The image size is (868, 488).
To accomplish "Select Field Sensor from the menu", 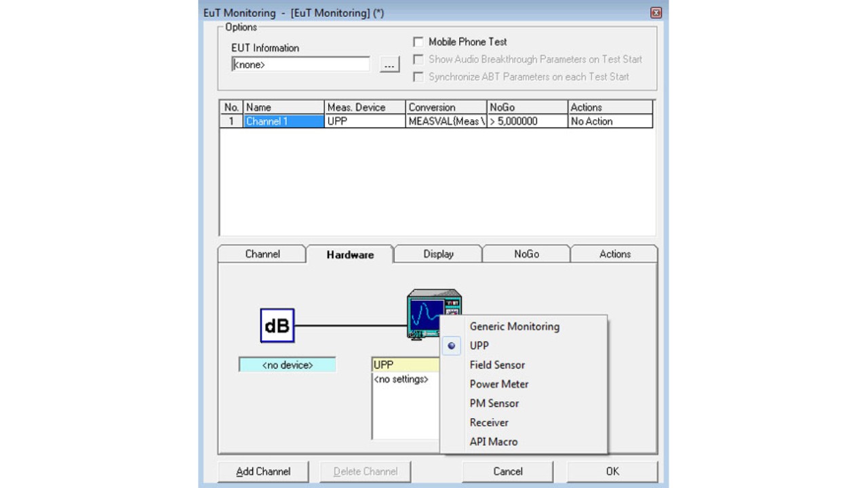I will tap(497, 365).
